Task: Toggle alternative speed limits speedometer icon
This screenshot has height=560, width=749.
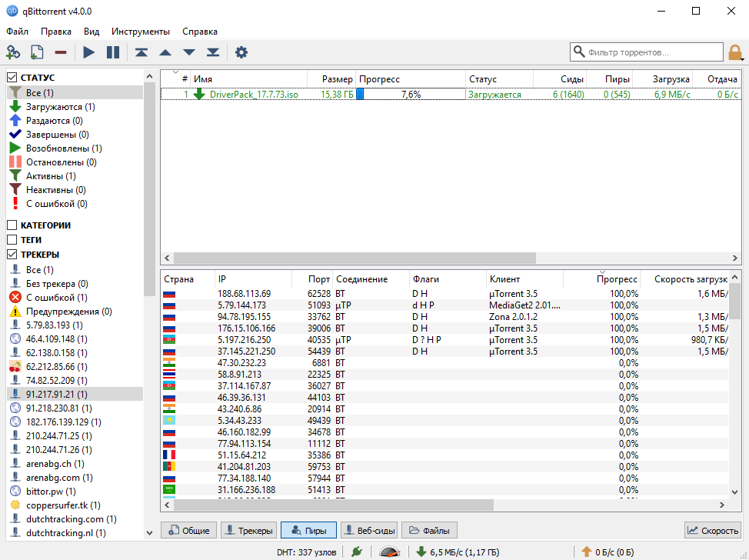Action: click(x=389, y=552)
